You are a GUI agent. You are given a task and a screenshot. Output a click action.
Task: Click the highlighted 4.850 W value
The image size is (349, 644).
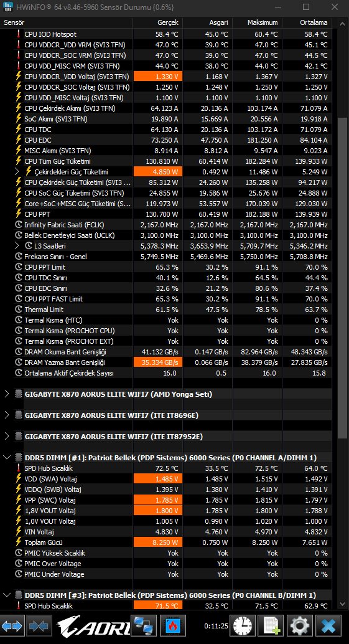[158, 172]
